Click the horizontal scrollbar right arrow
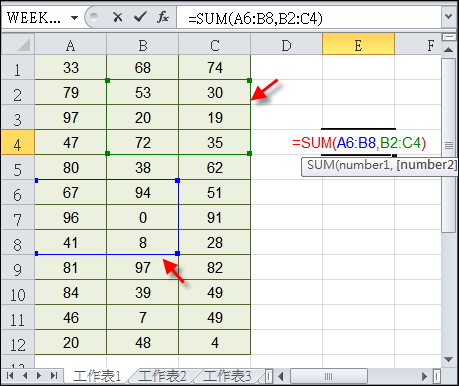Image resolution: width=459 pixels, height=386 pixels. click(x=424, y=377)
